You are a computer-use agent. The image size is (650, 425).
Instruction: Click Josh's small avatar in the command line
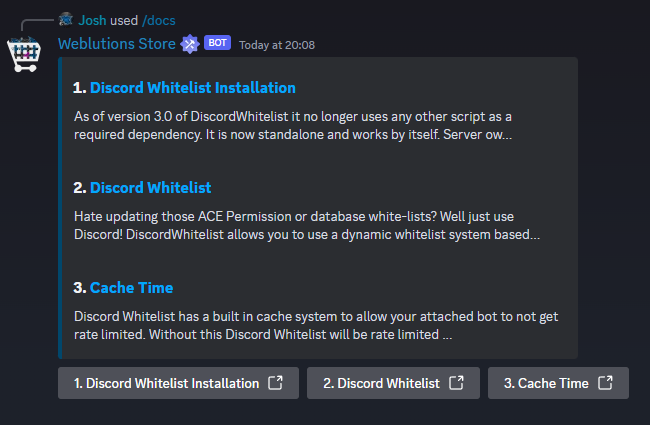[x=66, y=18]
